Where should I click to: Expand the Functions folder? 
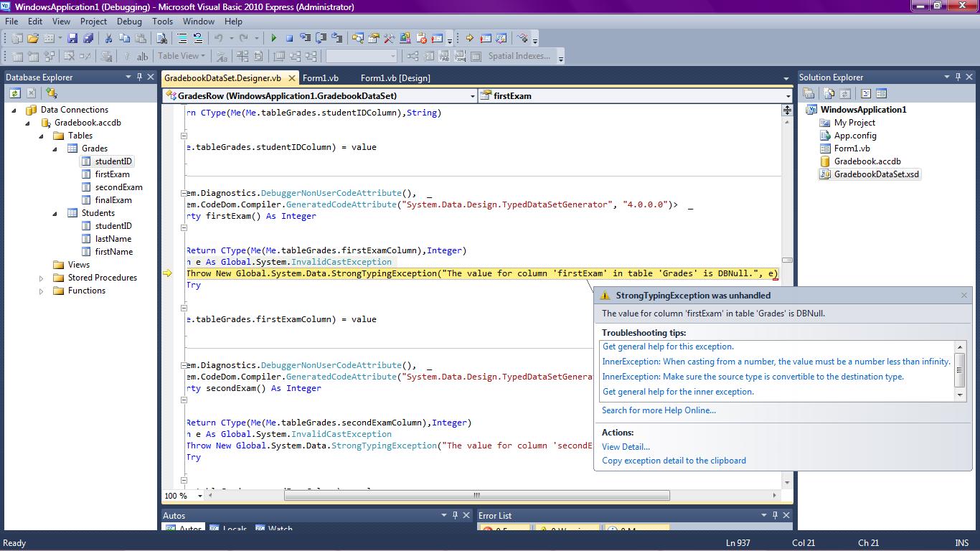(41, 291)
